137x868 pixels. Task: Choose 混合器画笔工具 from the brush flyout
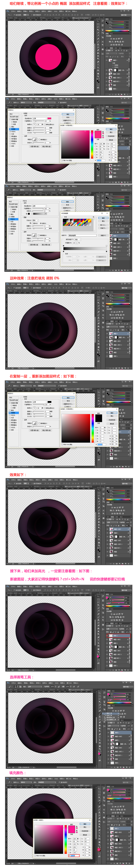[111, 720]
